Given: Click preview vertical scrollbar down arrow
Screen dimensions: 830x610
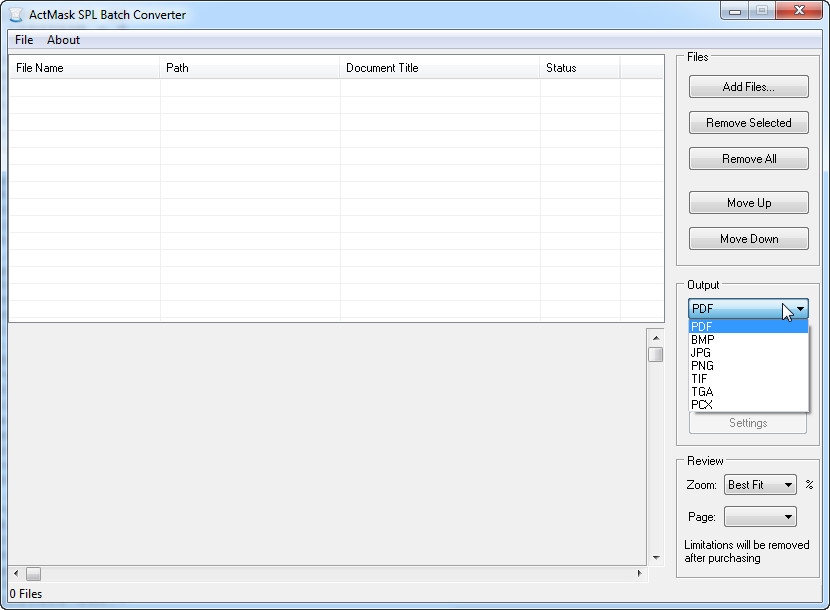Looking at the screenshot, I should point(656,557).
